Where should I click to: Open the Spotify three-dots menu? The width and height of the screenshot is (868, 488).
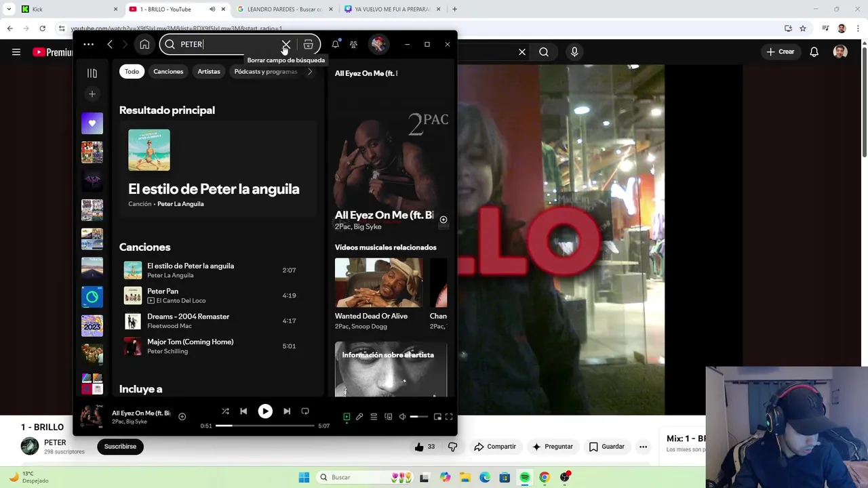click(x=89, y=45)
